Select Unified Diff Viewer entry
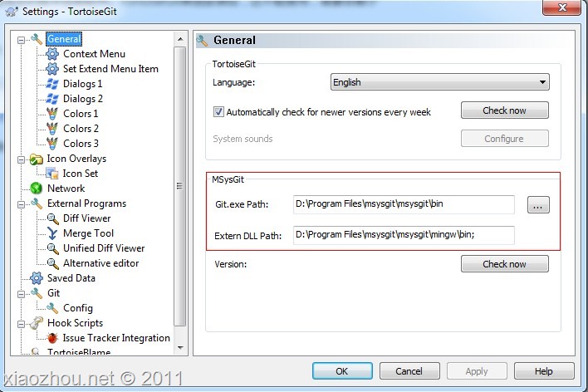This screenshot has height=392, width=588. (x=104, y=248)
